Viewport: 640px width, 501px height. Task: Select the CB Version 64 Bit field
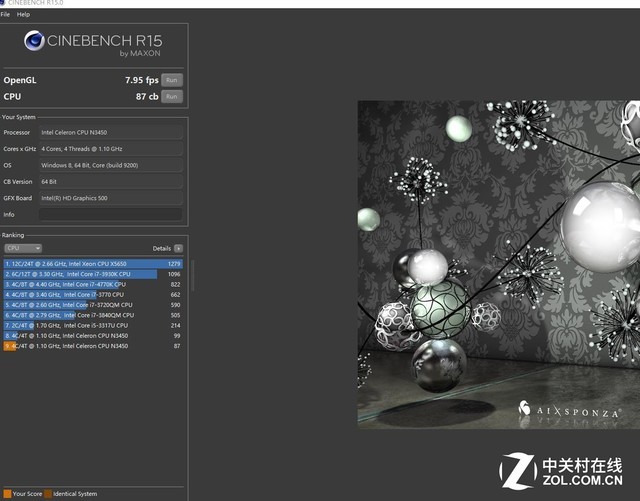[x=110, y=181]
